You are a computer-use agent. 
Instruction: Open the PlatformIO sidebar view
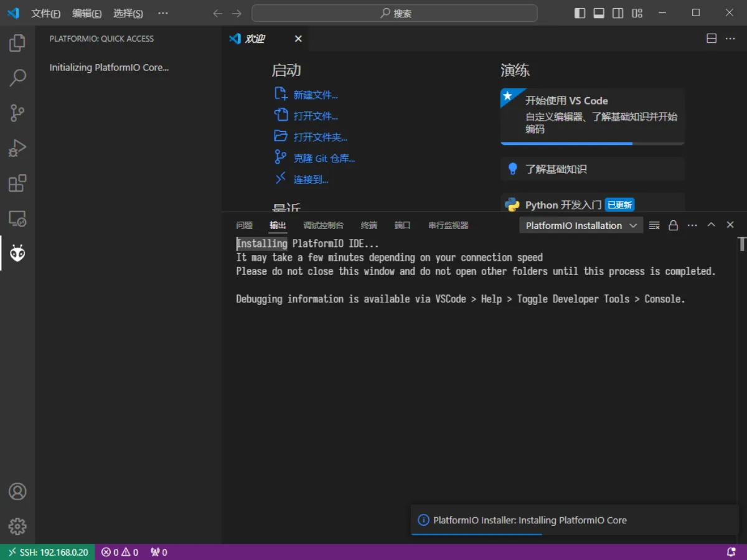click(x=18, y=253)
